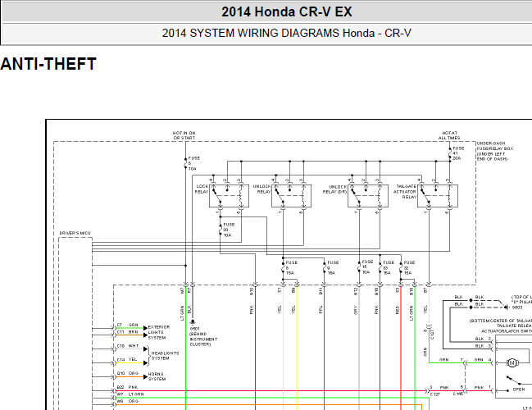Click the Headlights System label
This screenshot has height=410, width=532.
pyautogui.click(x=165, y=356)
